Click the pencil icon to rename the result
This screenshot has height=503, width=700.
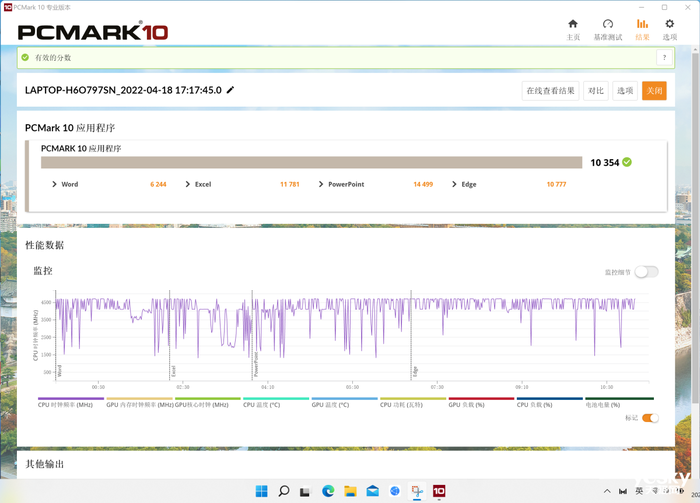230,90
